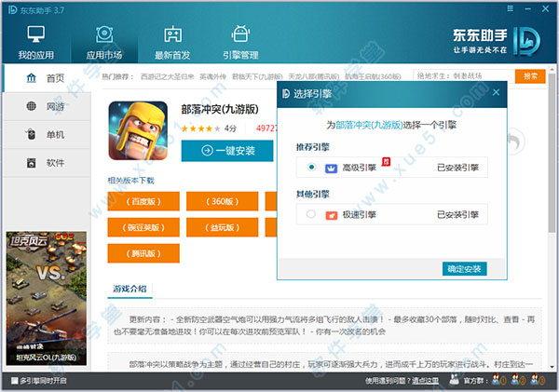The height and width of the screenshot is (392, 559).
Task: Open hot link 天龙八部(腾讯版)
Action: click(314, 76)
